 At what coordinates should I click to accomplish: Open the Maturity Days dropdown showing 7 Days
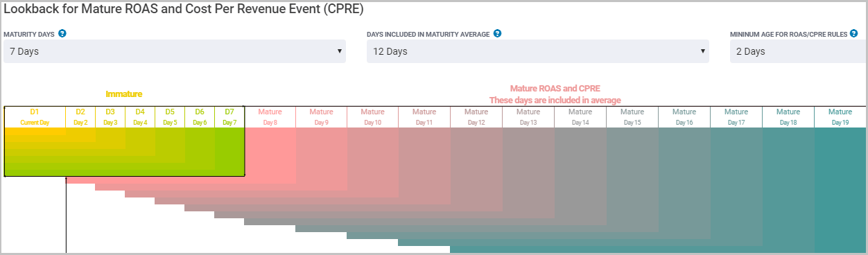pyautogui.click(x=175, y=51)
